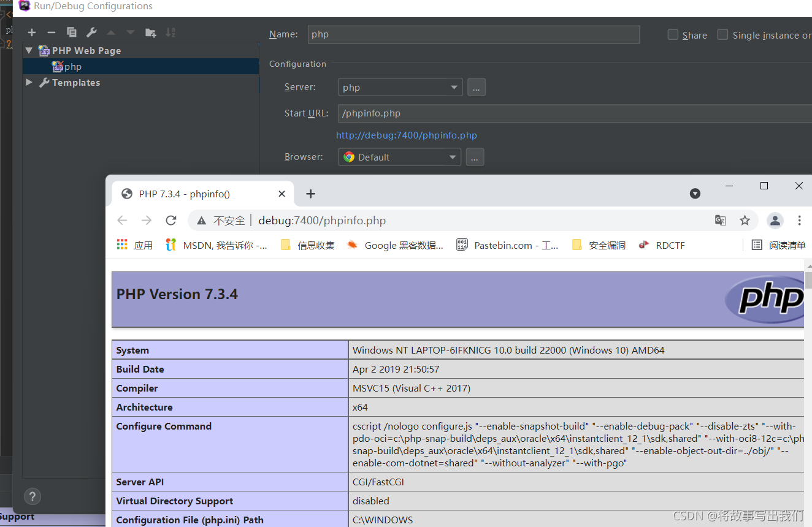
Task: Minimize the Chrome window
Action: 729,186
